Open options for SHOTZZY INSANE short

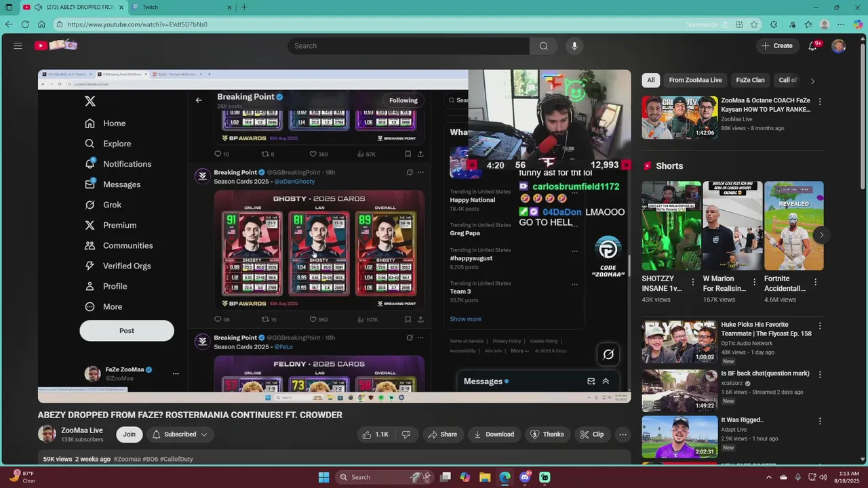(693, 282)
